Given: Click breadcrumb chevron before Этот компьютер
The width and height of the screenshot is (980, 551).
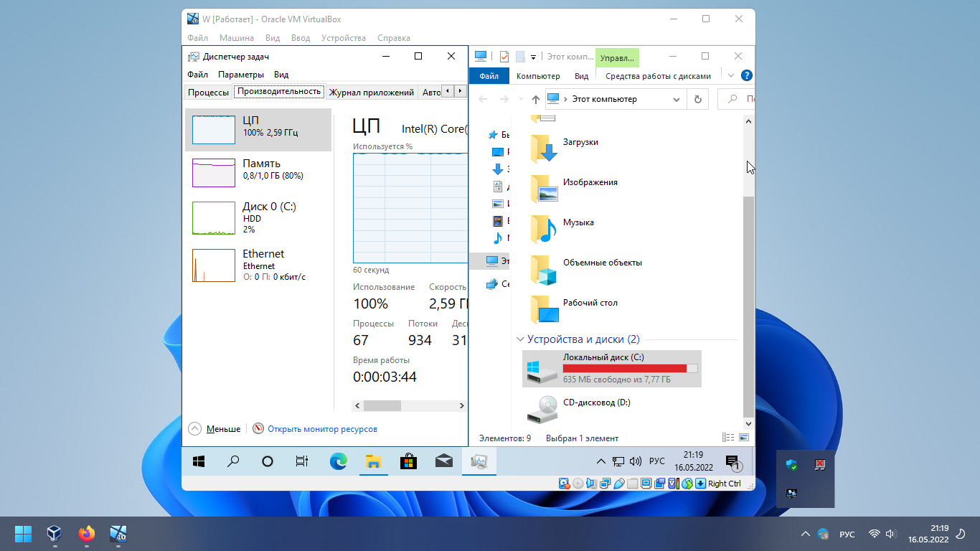Looking at the screenshot, I should pos(565,100).
